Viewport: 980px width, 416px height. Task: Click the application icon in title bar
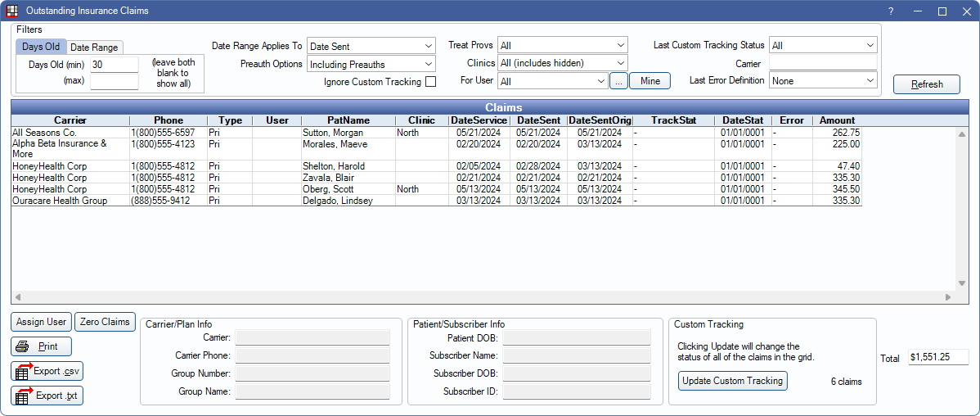11,11
